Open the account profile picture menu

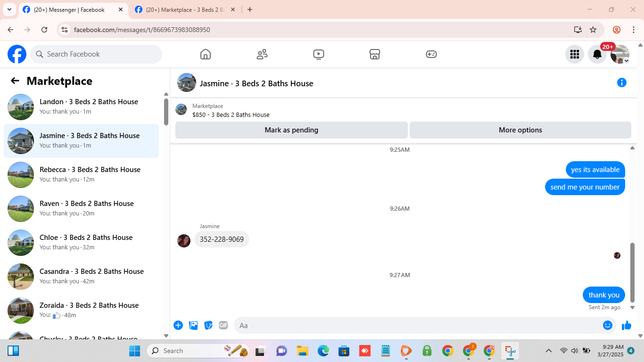(620, 54)
